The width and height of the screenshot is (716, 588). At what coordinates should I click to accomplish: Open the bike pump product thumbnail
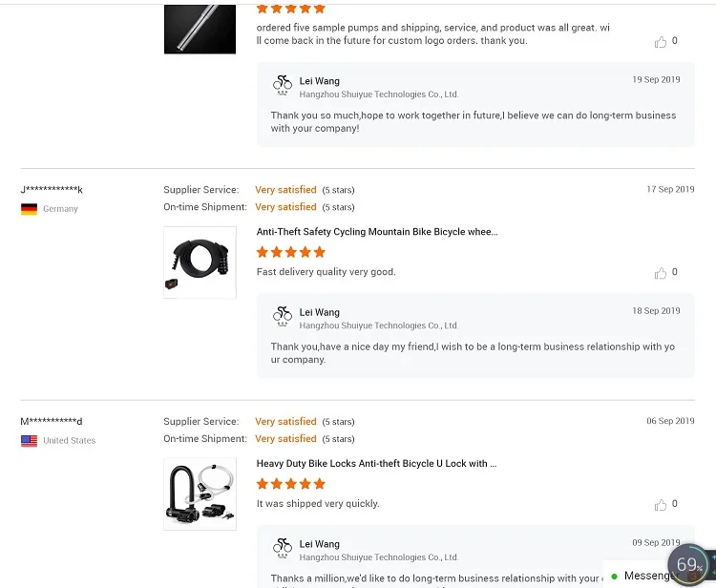click(200, 27)
